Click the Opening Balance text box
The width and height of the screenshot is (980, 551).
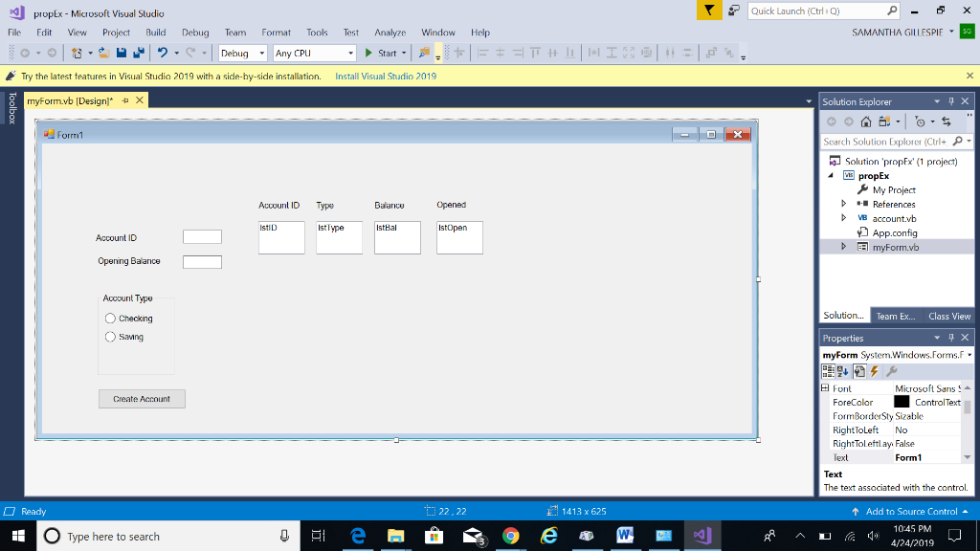203,262
